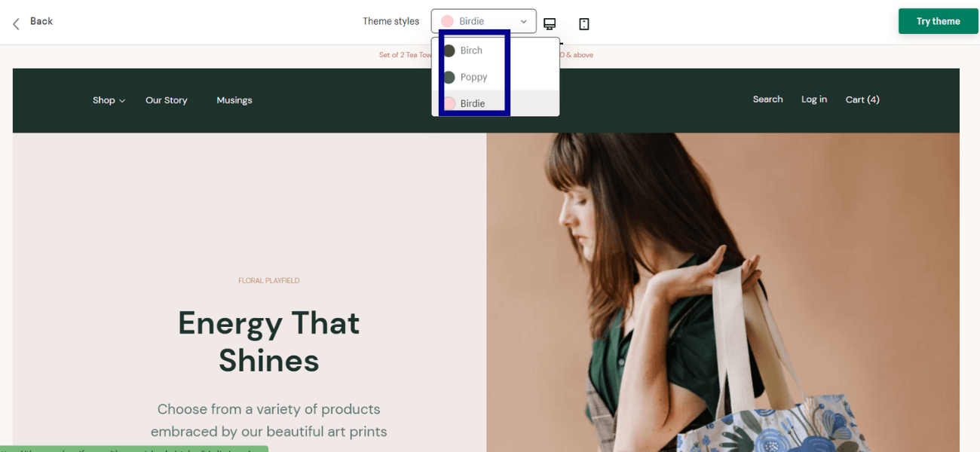The width and height of the screenshot is (980, 452).
Task: Click the Birch dark color swatch
Action: coord(449,50)
